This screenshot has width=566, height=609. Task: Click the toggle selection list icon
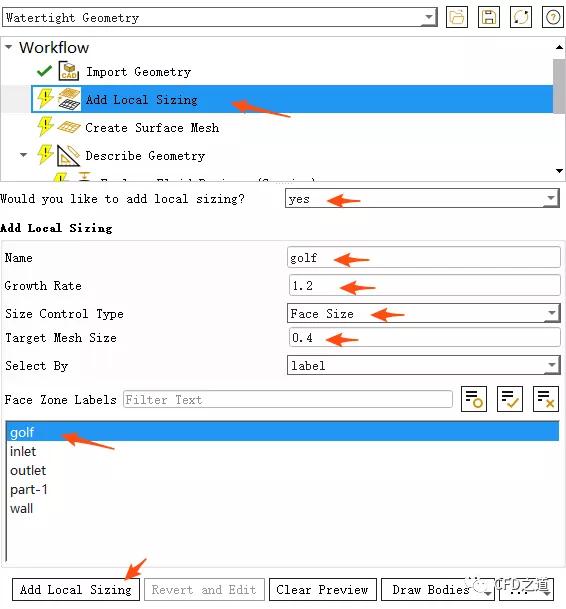tap(474, 399)
